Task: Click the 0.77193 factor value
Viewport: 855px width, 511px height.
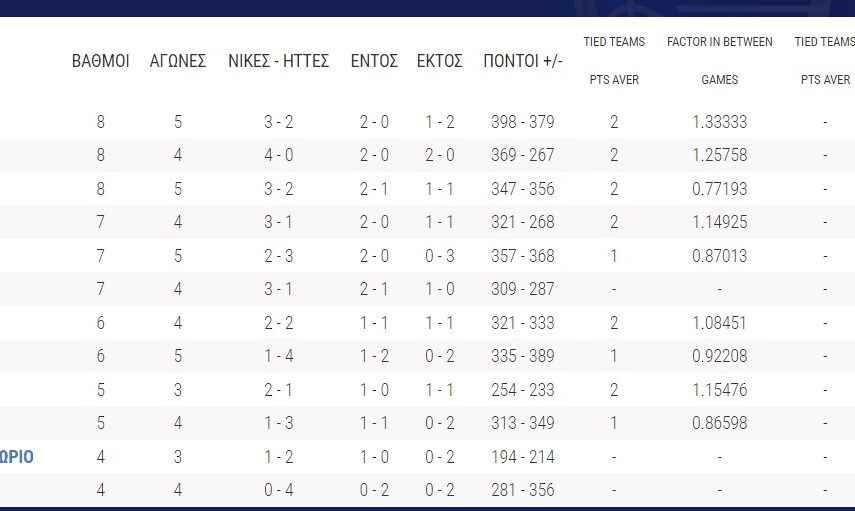Action: pos(719,189)
